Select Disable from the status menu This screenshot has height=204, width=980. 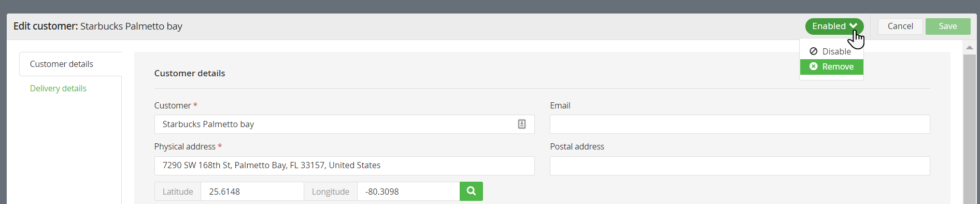831,51
